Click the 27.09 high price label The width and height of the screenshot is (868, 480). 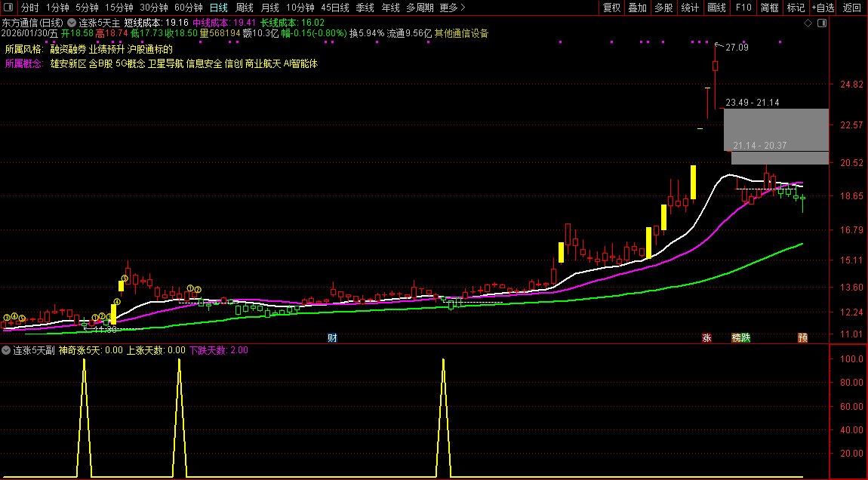737,48
